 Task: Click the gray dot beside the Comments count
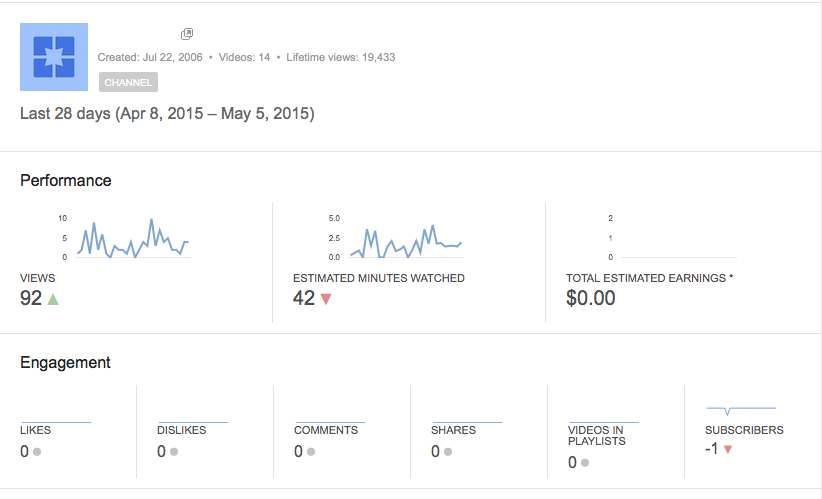311,451
